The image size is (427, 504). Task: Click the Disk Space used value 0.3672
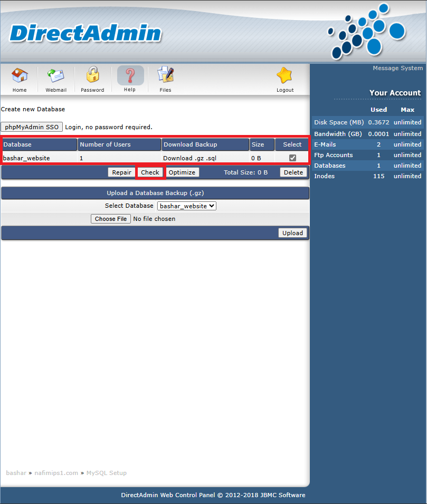(x=379, y=122)
